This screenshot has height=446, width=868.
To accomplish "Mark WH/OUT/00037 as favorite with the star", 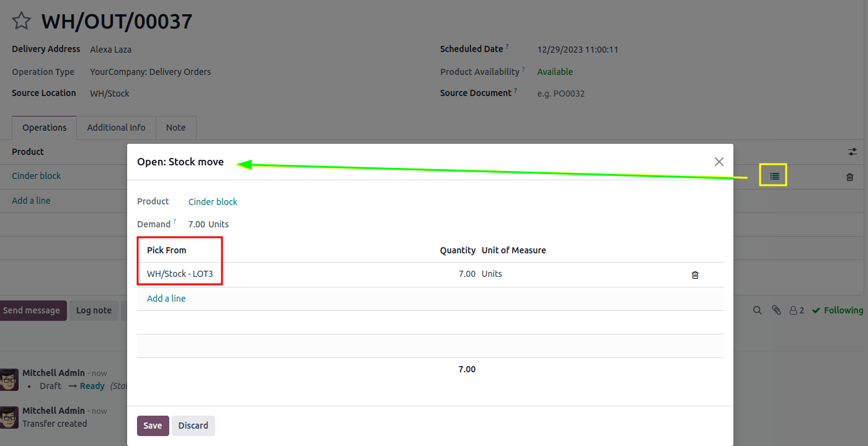I will [22, 21].
